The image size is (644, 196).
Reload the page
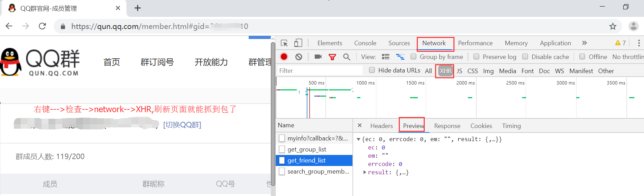[42, 26]
